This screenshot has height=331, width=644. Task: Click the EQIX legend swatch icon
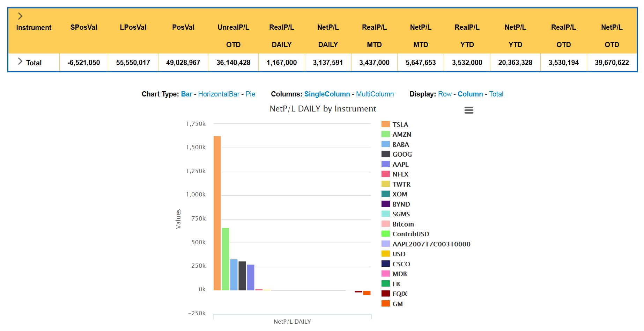tap(385, 294)
